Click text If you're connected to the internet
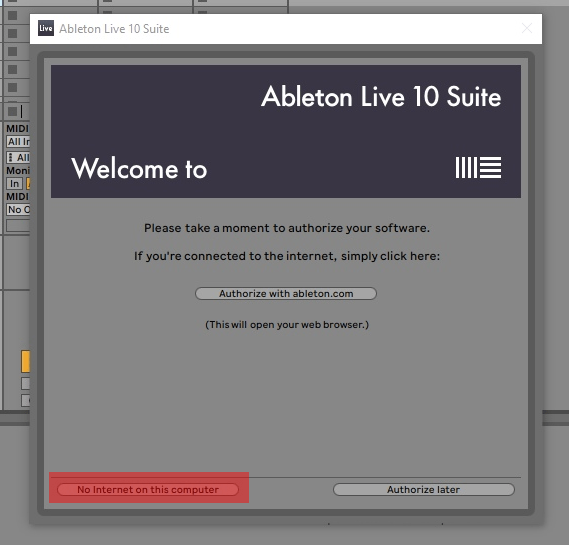 click(287, 256)
